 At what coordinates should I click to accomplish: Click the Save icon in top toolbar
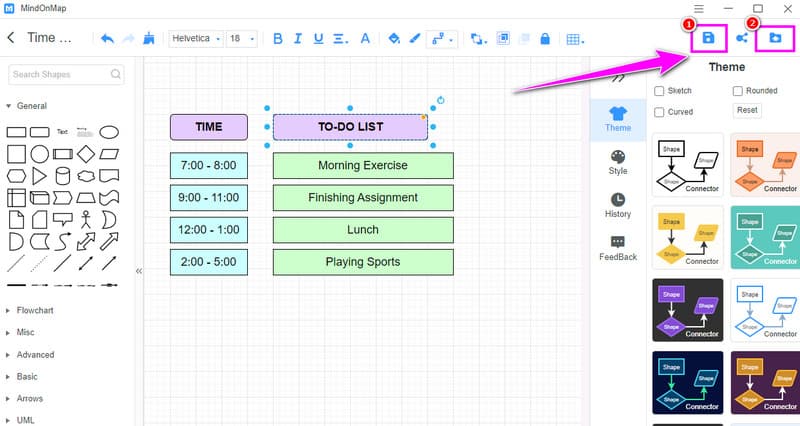tap(708, 38)
